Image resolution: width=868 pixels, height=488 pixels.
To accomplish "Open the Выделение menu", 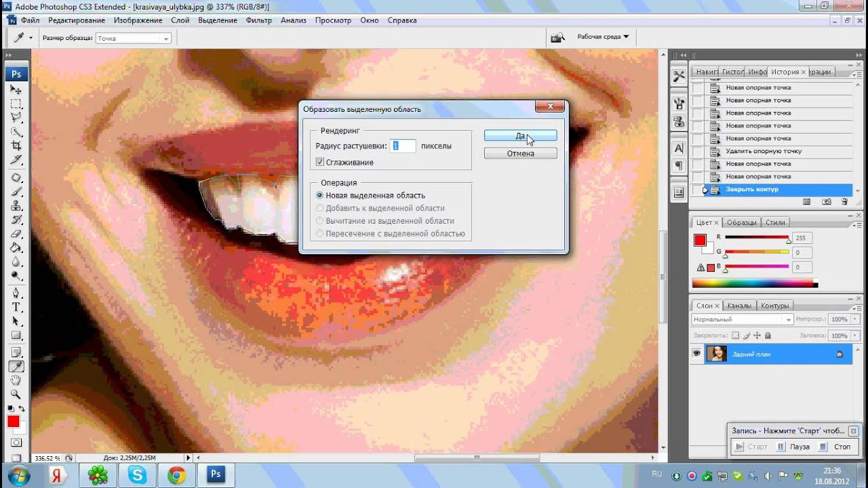I will pyautogui.click(x=218, y=20).
